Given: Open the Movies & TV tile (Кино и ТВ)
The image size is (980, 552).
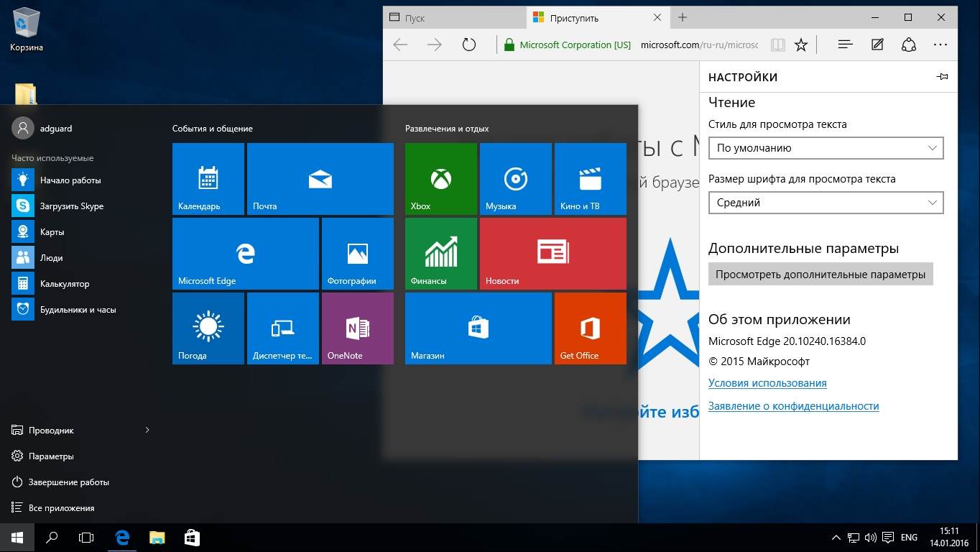Looking at the screenshot, I should click(591, 179).
